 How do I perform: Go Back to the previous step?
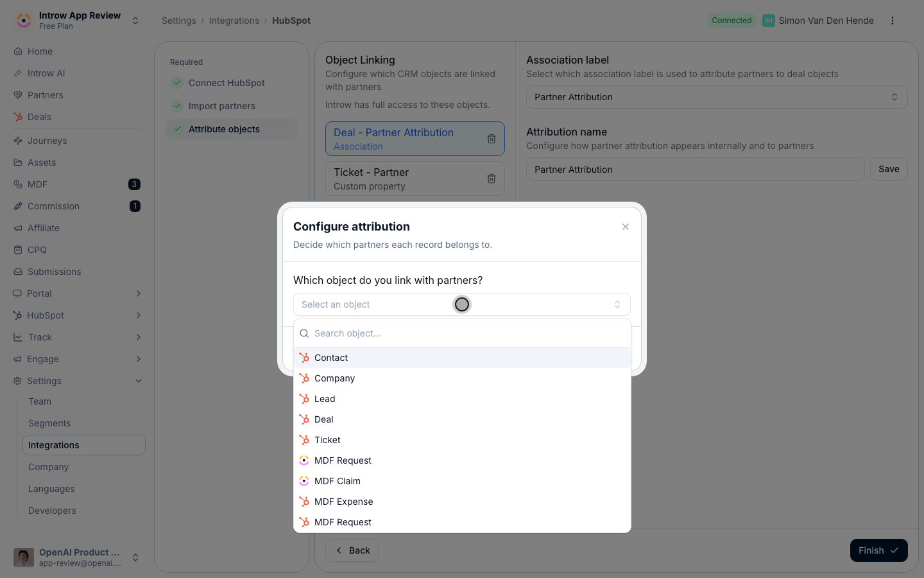(352, 550)
